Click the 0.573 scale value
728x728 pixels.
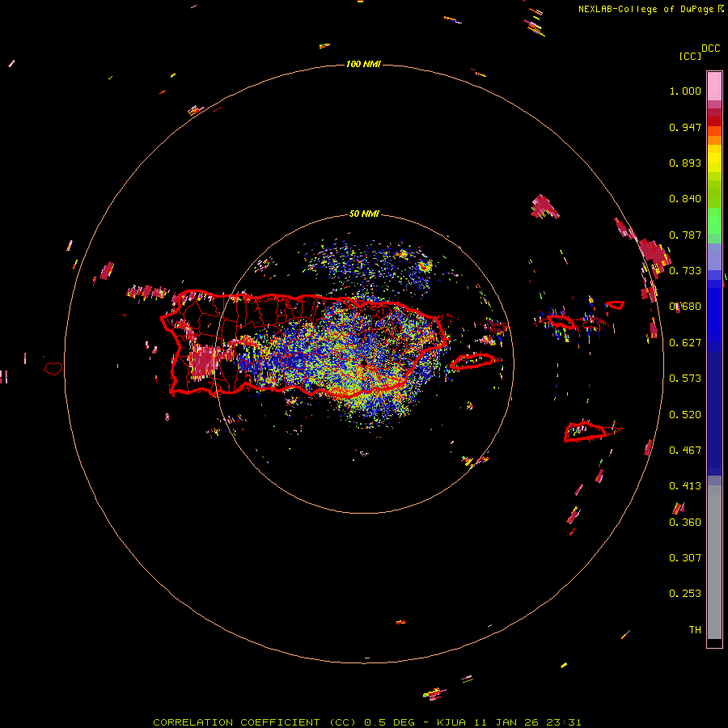(685, 379)
